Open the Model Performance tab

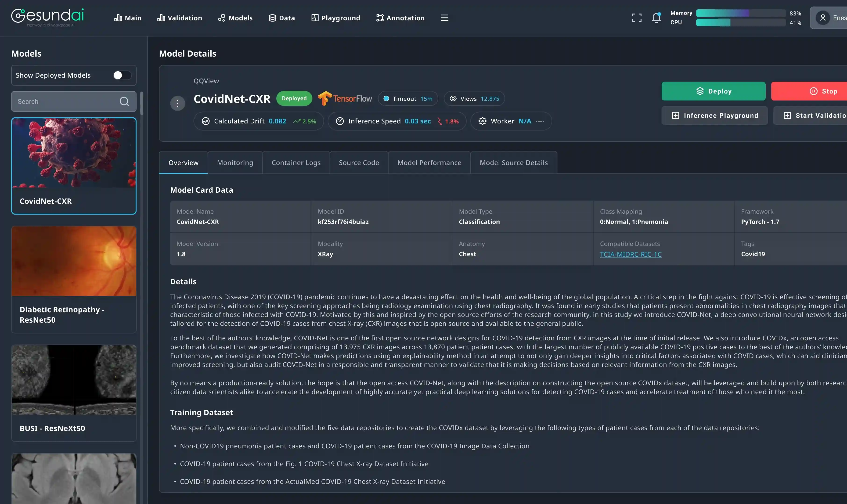pos(429,163)
